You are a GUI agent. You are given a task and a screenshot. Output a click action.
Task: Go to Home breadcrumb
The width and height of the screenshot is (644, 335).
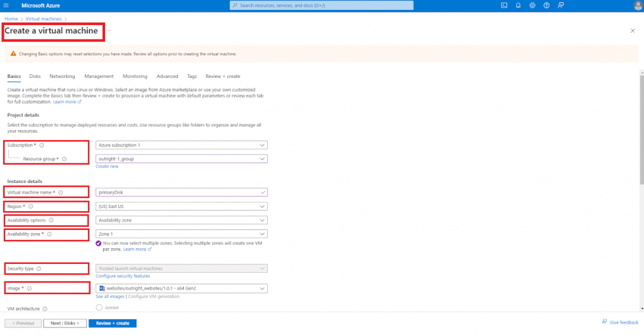click(x=11, y=19)
